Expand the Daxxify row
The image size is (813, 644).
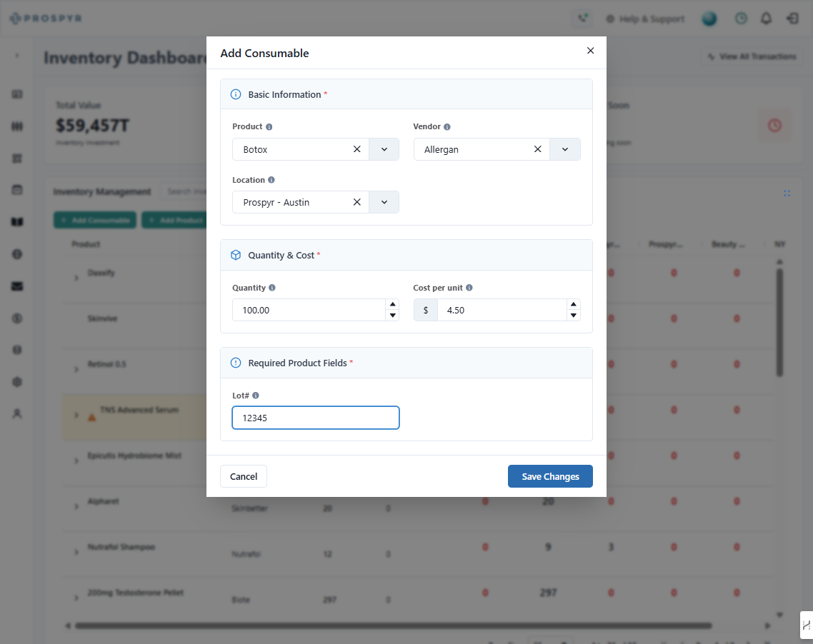(76, 278)
